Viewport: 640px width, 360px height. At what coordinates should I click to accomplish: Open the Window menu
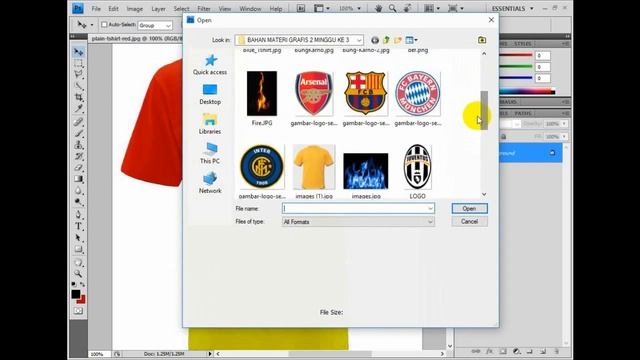click(x=250, y=9)
